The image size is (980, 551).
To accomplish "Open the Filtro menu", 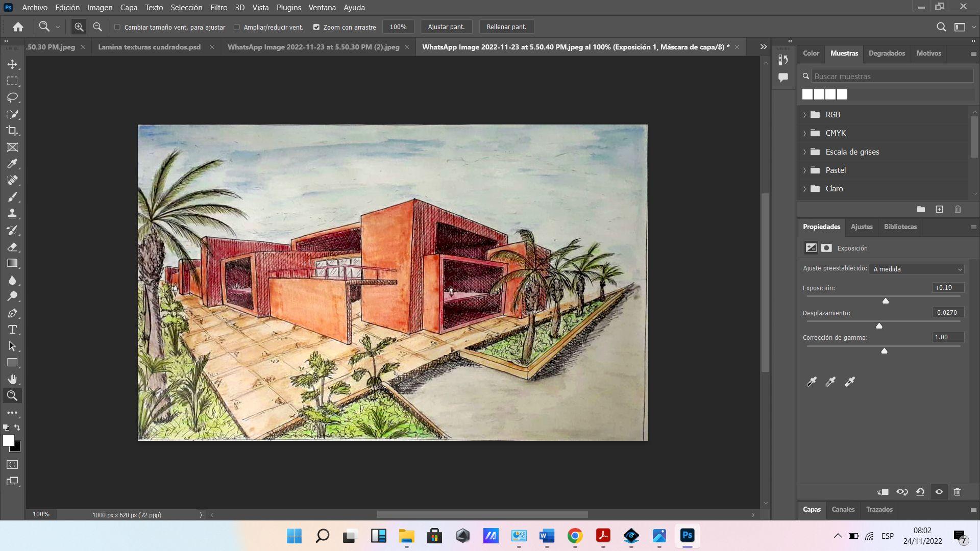I will [x=218, y=8].
